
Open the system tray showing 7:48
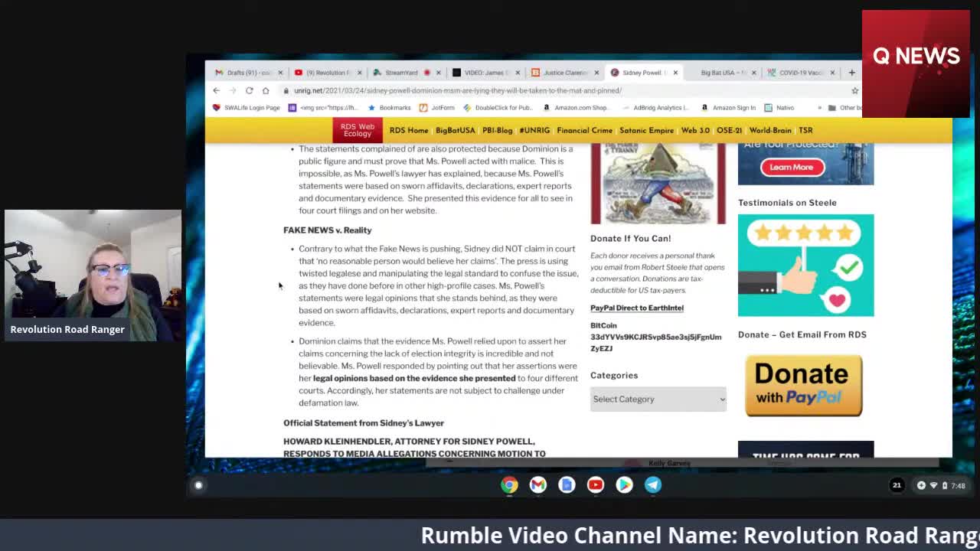pyautogui.click(x=942, y=485)
